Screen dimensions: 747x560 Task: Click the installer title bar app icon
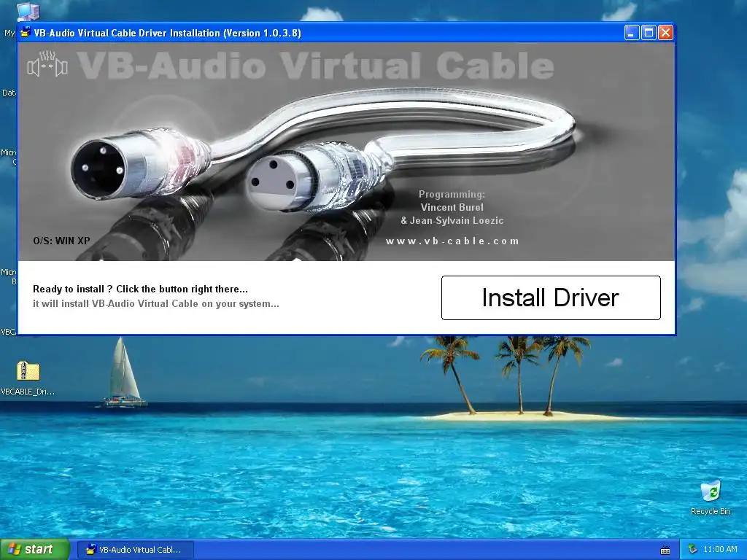pos(26,32)
